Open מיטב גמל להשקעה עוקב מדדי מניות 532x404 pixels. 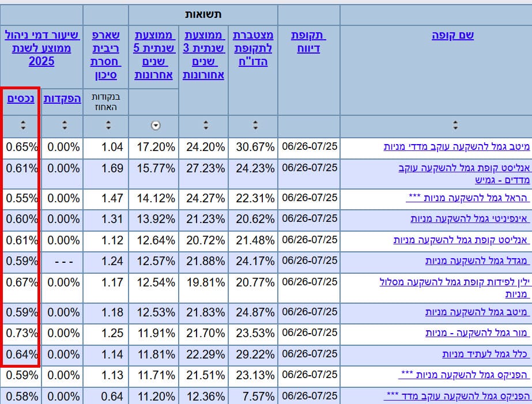pos(456,147)
